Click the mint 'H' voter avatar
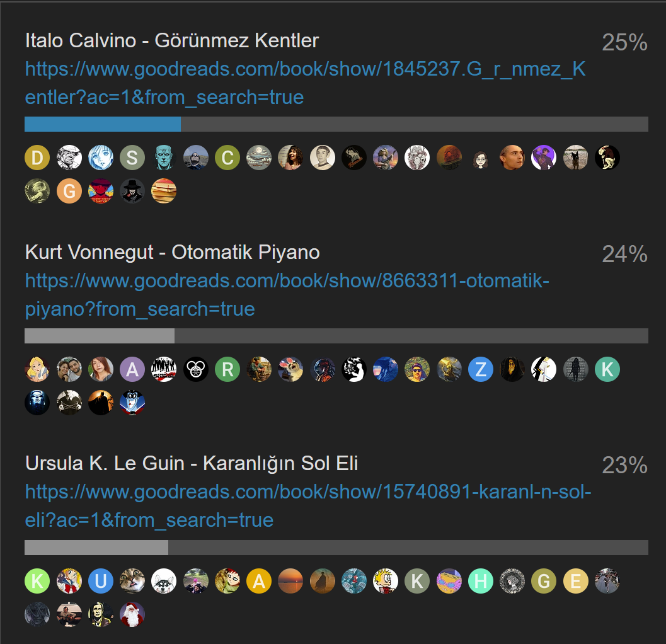This screenshot has height=644, width=666. (480, 581)
